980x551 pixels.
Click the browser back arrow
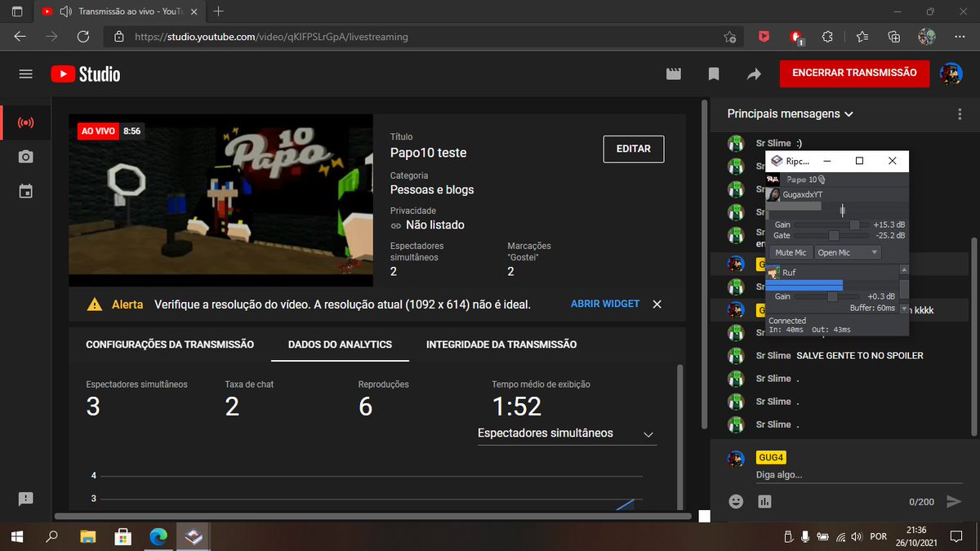[20, 37]
